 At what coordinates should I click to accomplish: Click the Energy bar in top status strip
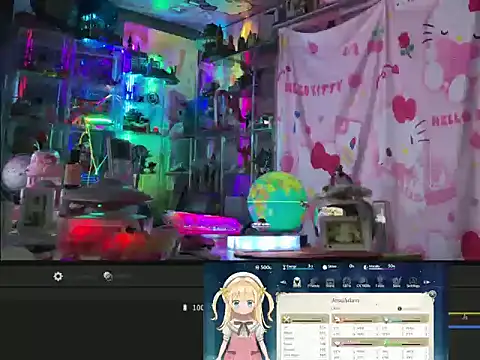[x=298, y=267]
